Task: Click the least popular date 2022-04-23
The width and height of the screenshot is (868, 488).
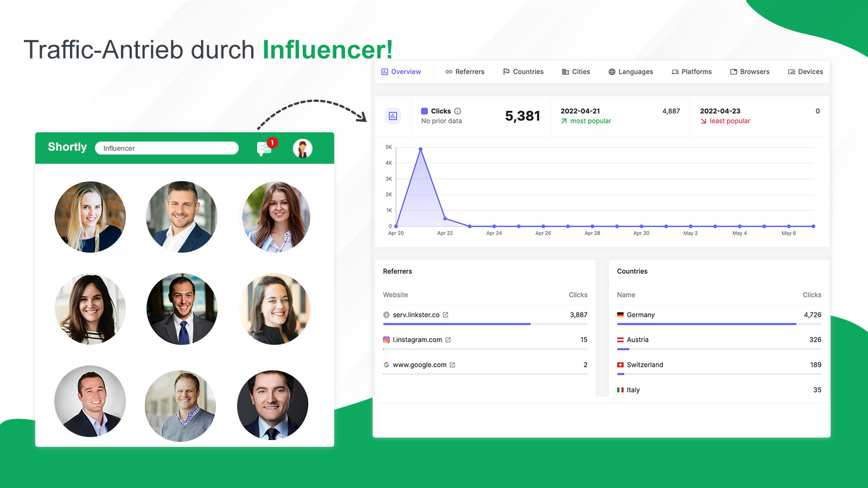Action: pyautogui.click(x=720, y=111)
